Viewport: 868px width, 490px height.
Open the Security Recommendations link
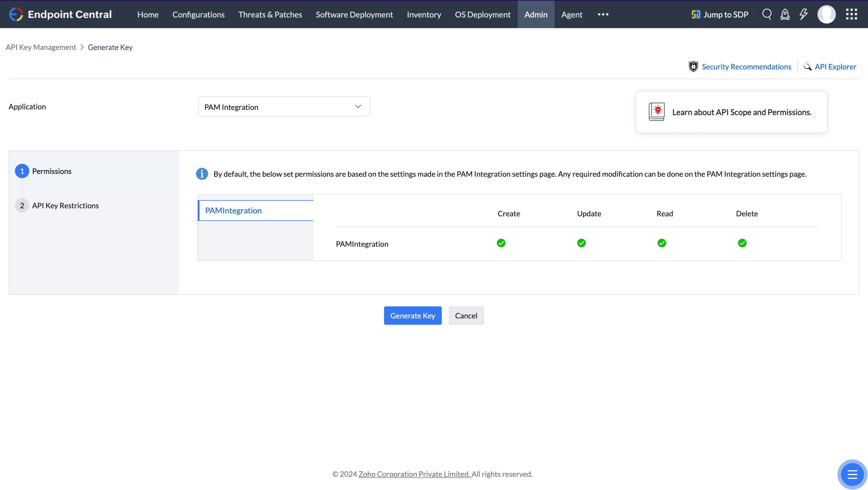(746, 67)
